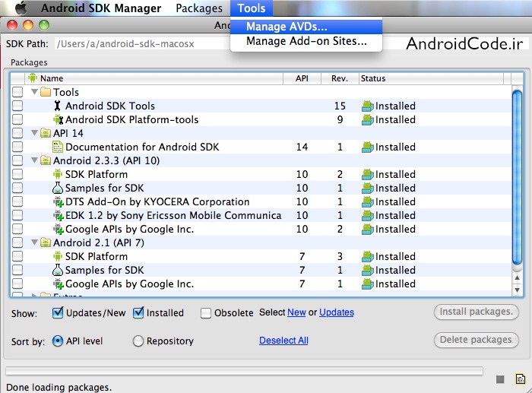Click the Documentation for Android SDK icon
The image size is (532, 393).
[x=57, y=147]
